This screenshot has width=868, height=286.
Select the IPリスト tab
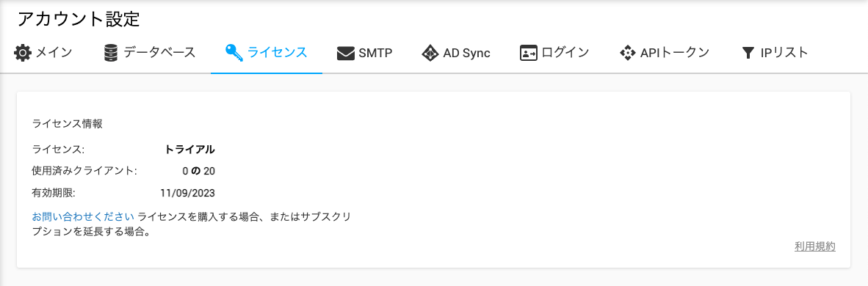click(x=775, y=53)
